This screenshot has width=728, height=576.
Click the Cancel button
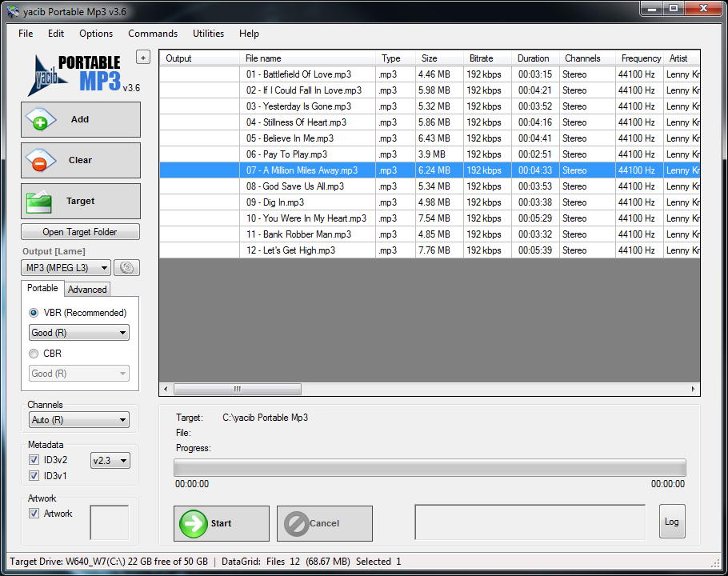pyautogui.click(x=325, y=523)
